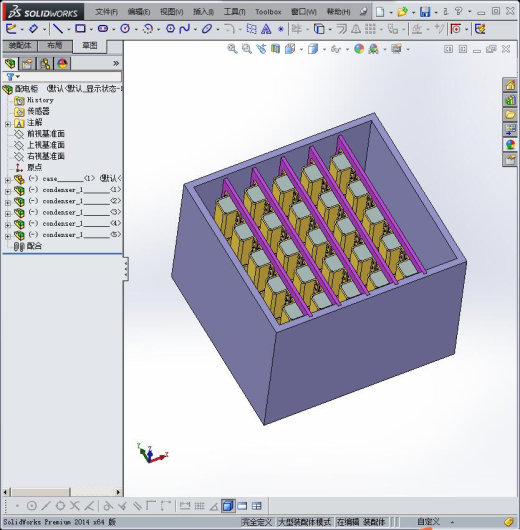The width and height of the screenshot is (520, 530).
Task: Click 大型装配体模式 in status bar
Action: click(304, 522)
